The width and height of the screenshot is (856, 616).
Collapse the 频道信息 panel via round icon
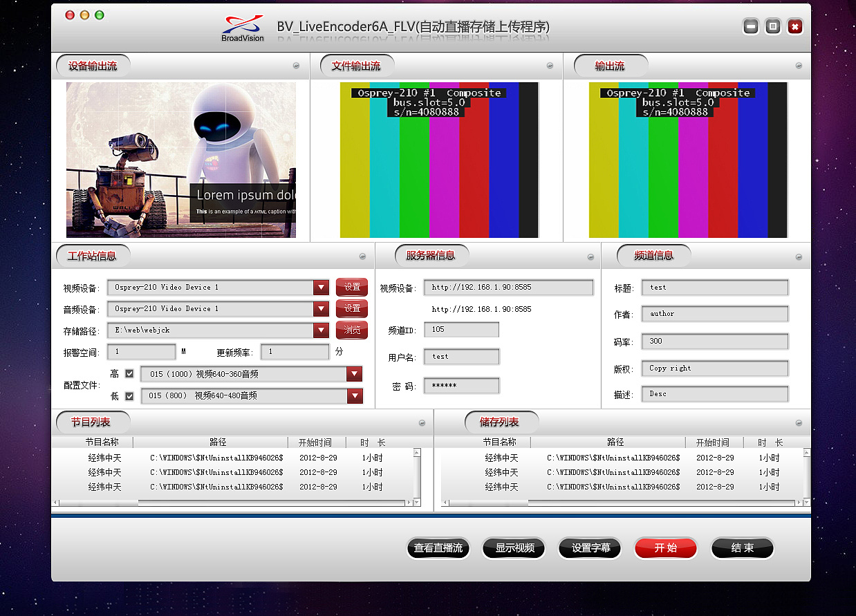coord(799,256)
